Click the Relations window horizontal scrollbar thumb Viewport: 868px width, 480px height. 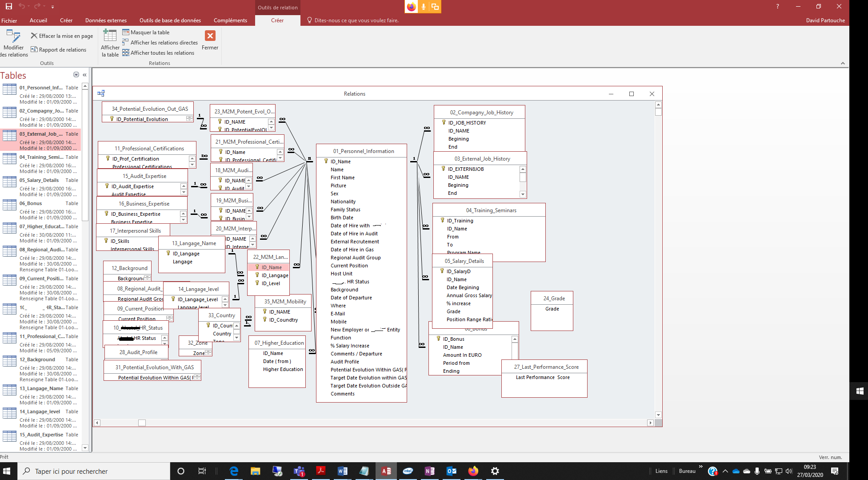coord(142,423)
